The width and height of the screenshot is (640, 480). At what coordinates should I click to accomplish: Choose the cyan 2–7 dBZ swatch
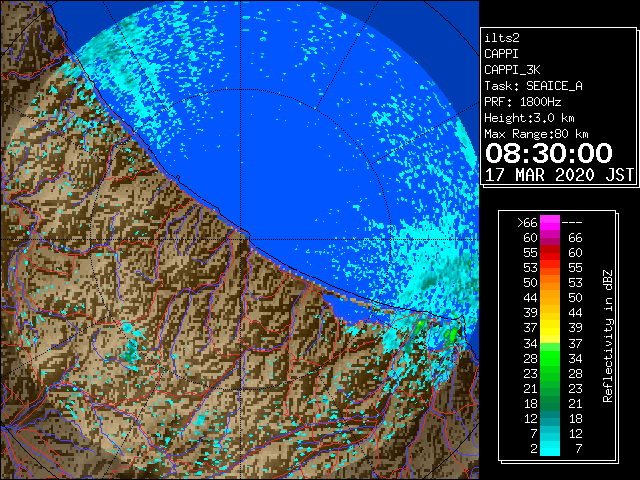pos(550,449)
